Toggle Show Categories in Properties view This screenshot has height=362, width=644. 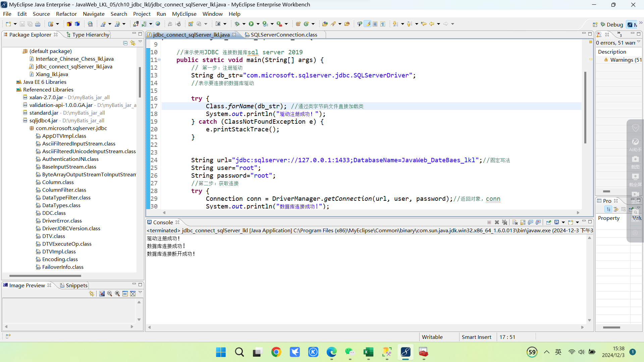(x=608, y=209)
